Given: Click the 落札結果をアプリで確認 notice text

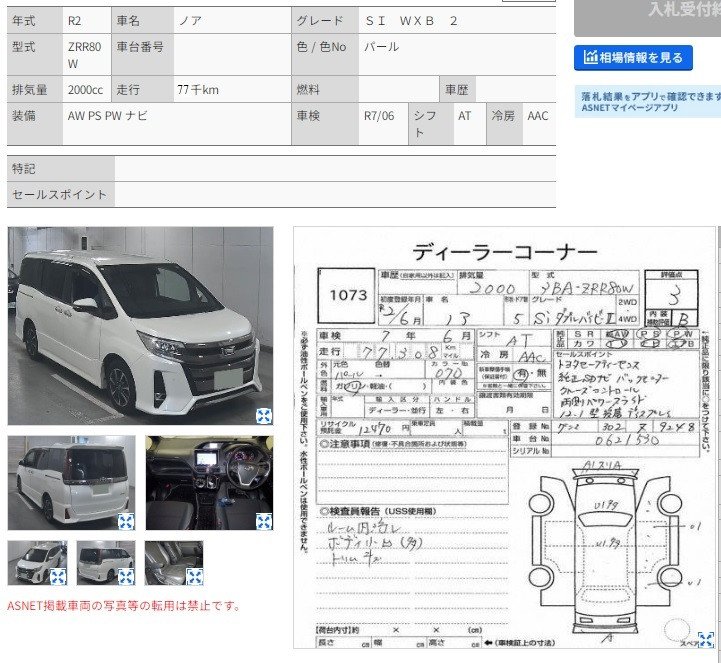Looking at the screenshot, I should coord(651,96).
